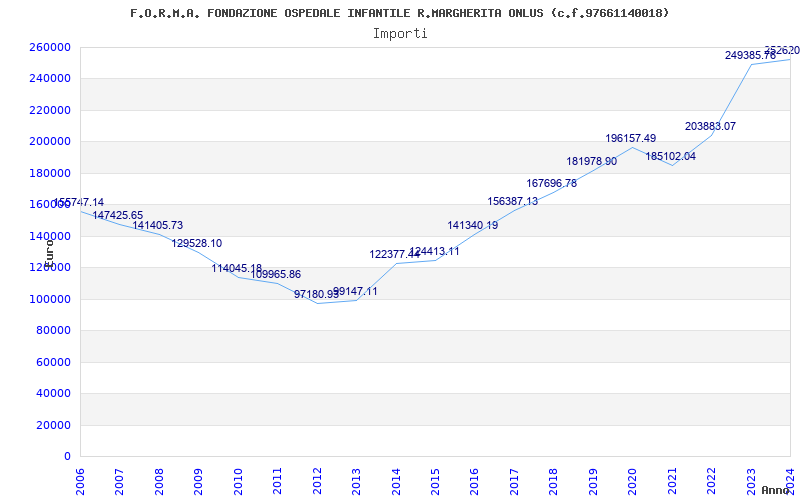Viewport: 800px width, 500px height.
Task: Select data label 147425.65
Action: click(117, 215)
